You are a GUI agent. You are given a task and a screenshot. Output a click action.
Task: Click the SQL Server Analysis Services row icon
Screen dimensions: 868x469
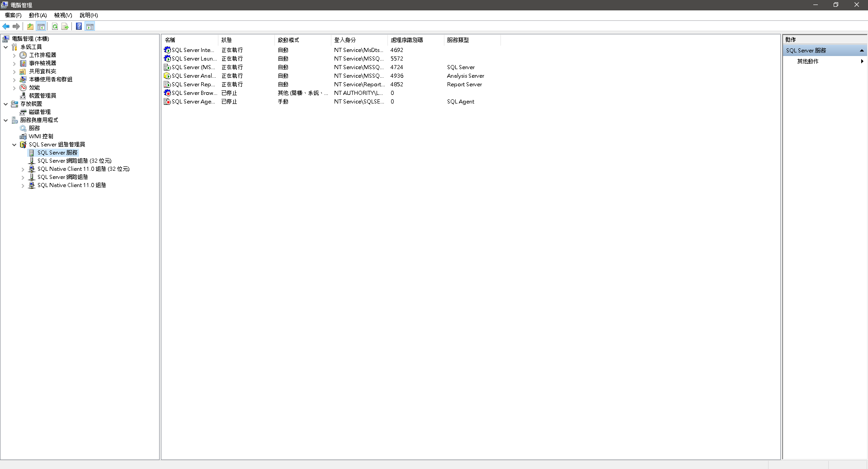click(167, 76)
